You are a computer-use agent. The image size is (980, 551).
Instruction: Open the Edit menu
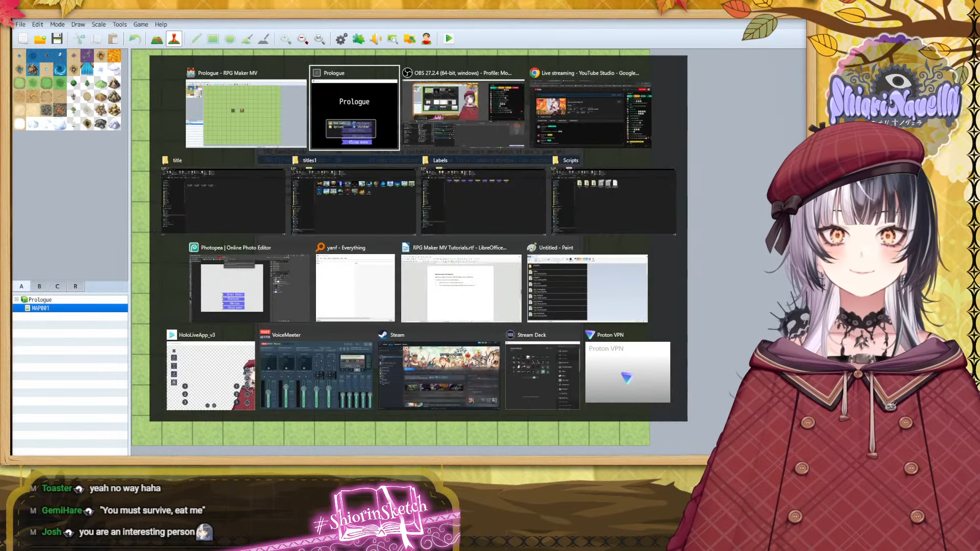point(38,24)
